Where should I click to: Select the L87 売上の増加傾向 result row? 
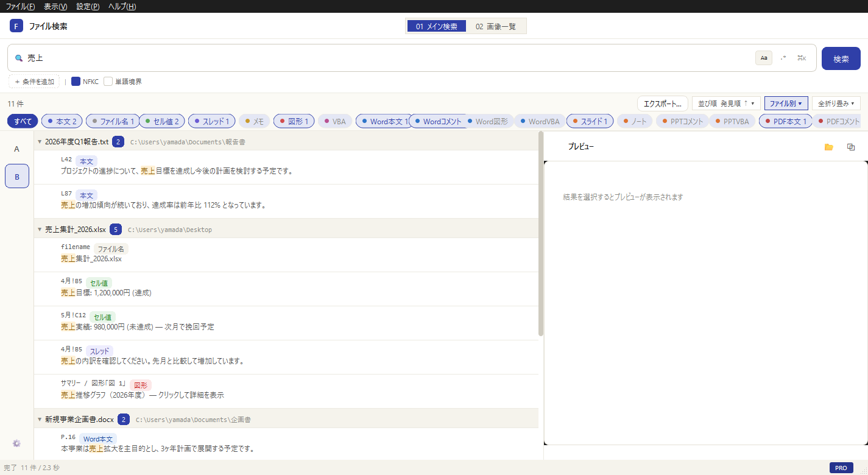(x=286, y=201)
